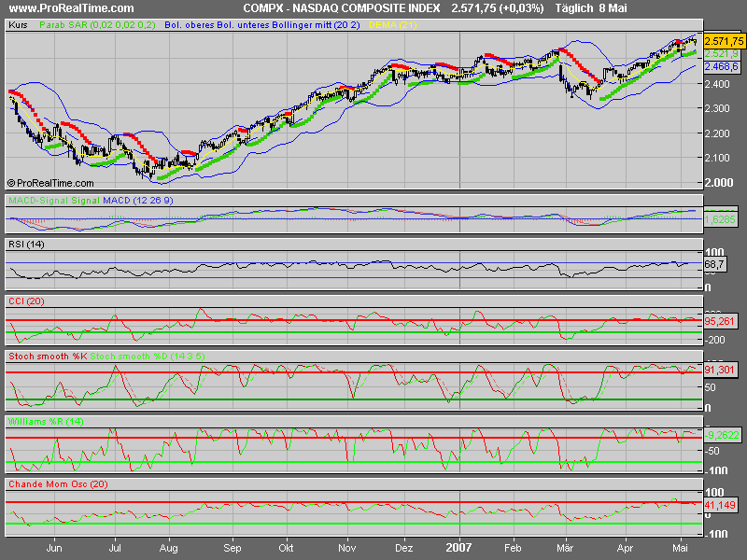
Task: Click the -9,2622 Williams %R value tag
Action: (x=723, y=435)
